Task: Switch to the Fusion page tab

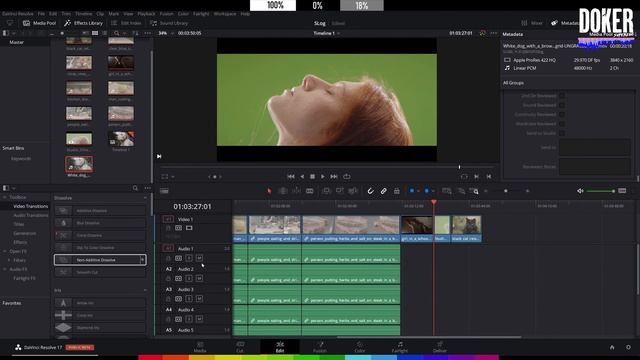Action: pos(320,347)
